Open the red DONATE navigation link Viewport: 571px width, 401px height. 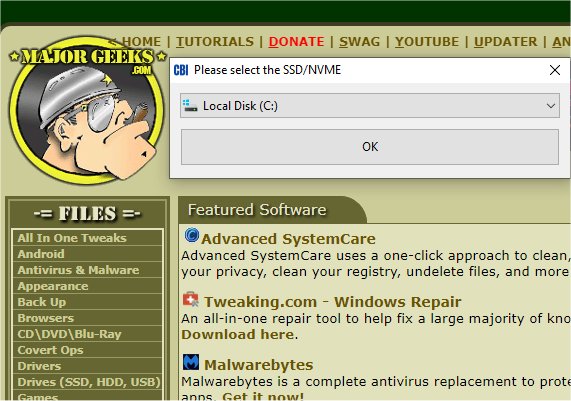pyautogui.click(x=296, y=42)
